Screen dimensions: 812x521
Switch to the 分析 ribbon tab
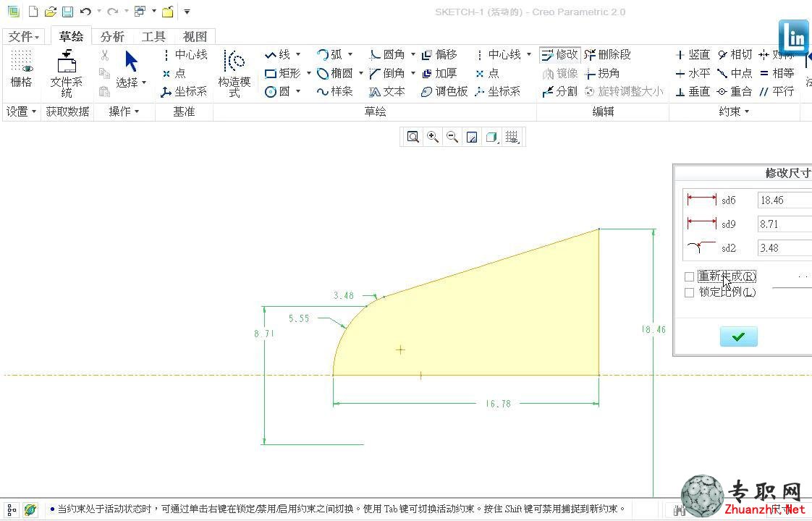coord(112,37)
